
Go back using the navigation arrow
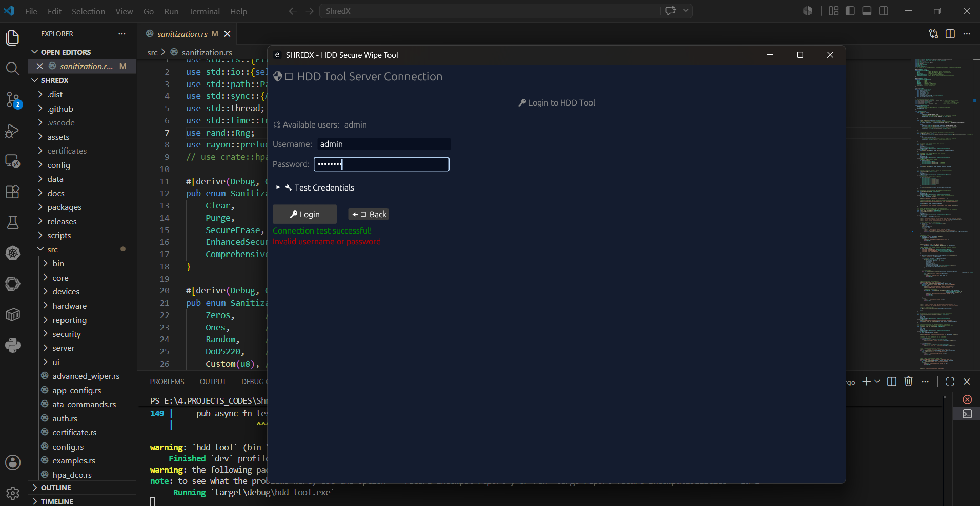tap(293, 11)
